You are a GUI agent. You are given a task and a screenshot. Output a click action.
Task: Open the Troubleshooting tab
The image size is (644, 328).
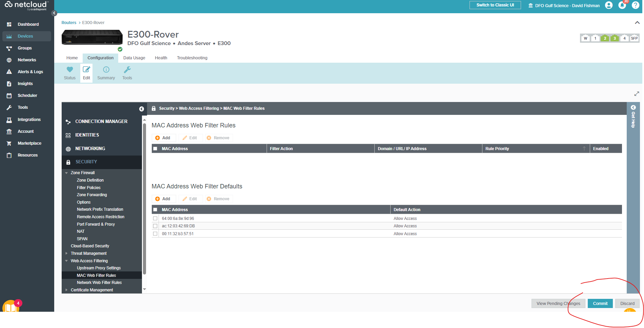192,58
